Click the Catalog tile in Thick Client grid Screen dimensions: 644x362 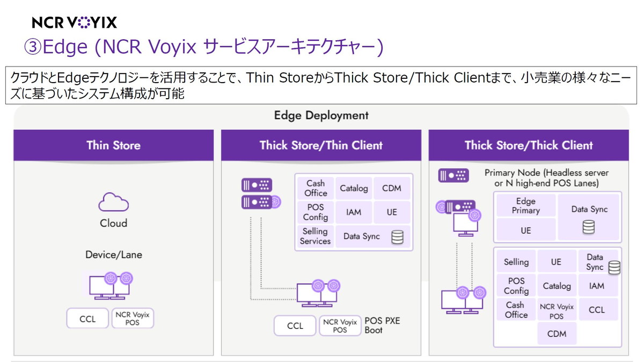tap(557, 285)
